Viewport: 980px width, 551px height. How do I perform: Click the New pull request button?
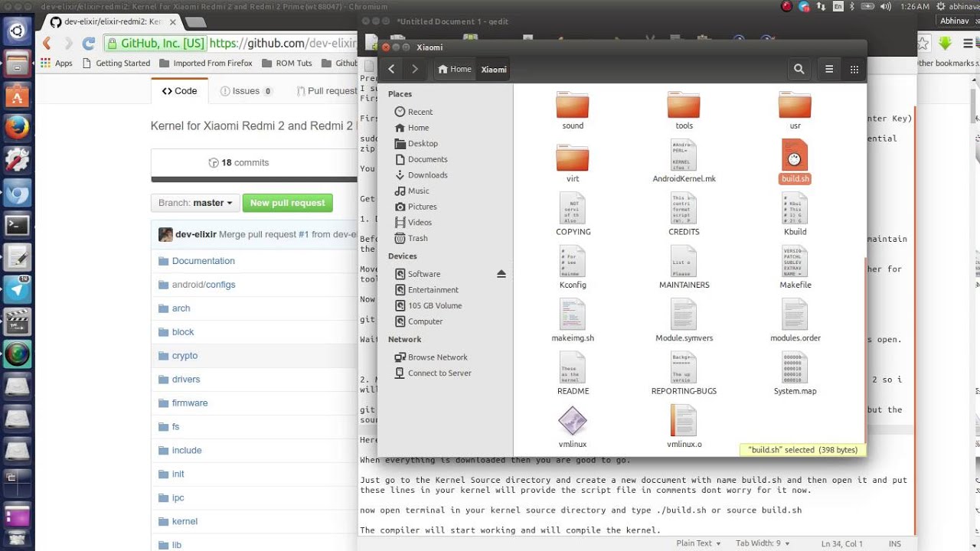pos(287,203)
